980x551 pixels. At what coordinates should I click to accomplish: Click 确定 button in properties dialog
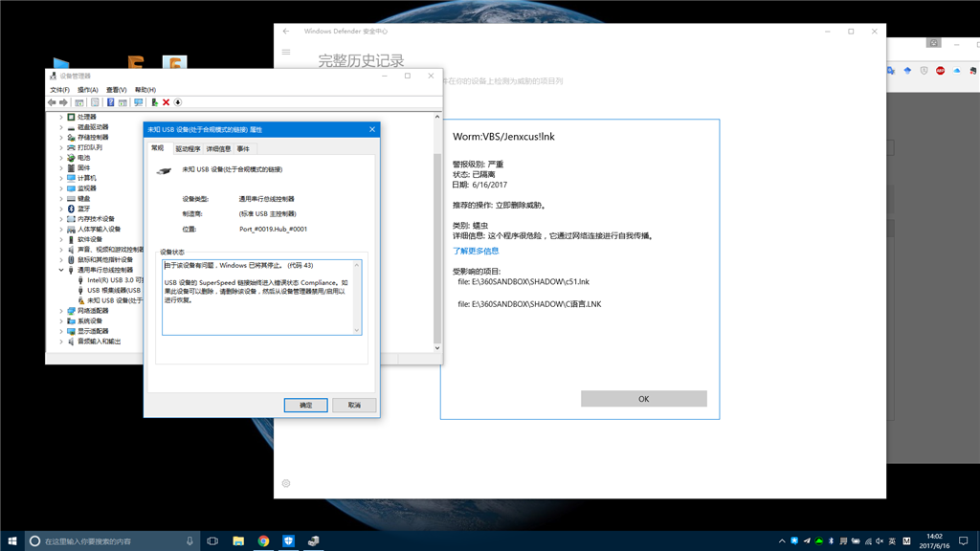[x=305, y=405]
